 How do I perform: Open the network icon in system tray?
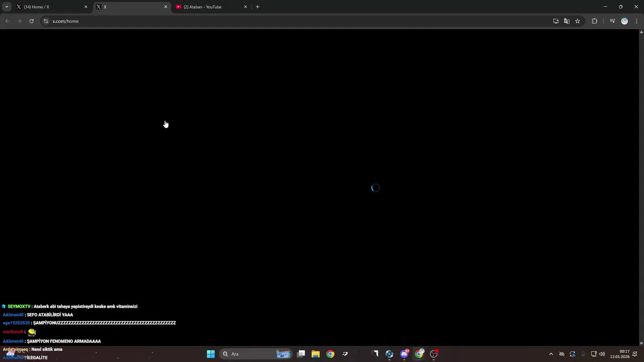[x=594, y=354]
